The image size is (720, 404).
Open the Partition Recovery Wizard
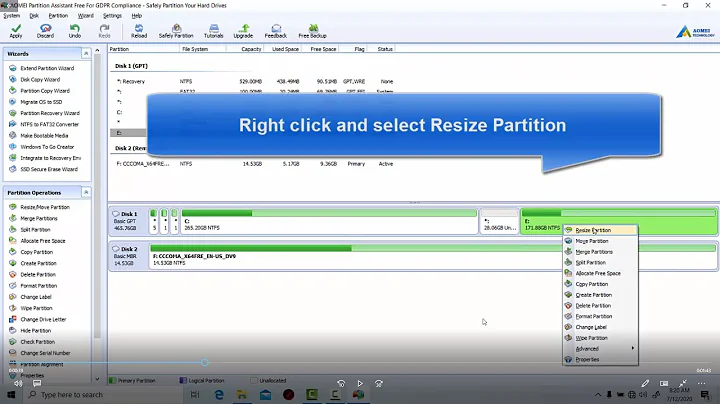pos(44,113)
